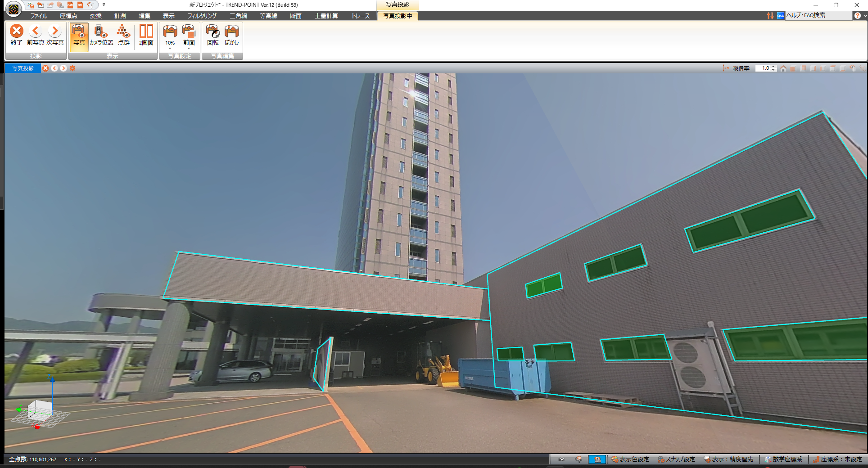The height and width of the screenshot is (468, 868).
Task: Go to the previous photo with 前写真
Action: 36,35
